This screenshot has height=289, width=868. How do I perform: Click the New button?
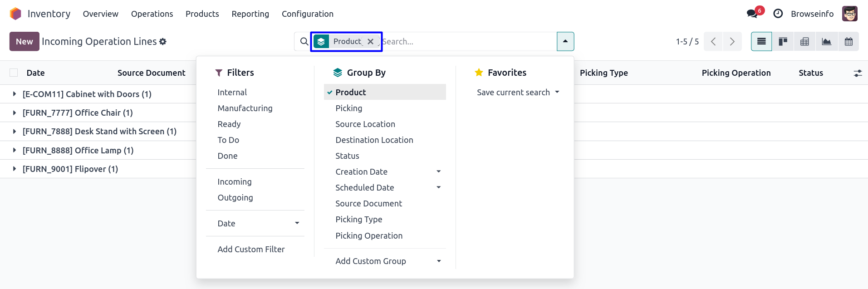tap(24, 42)
